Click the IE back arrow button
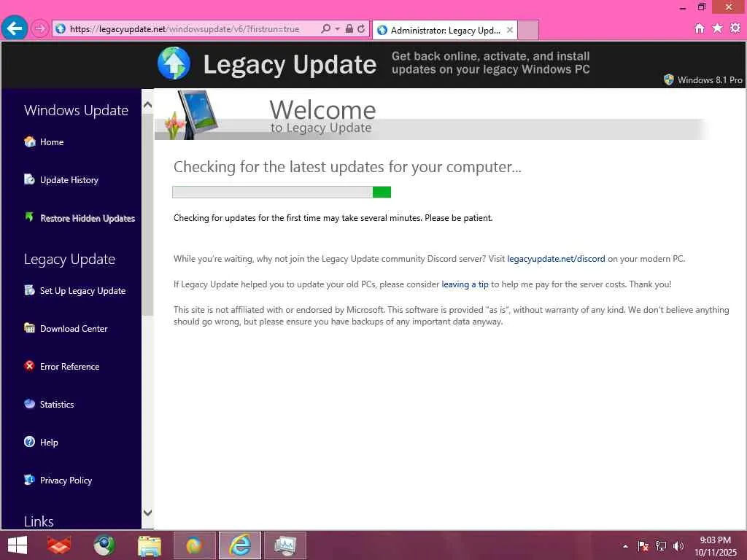This screenshot has height=560, width=747. tap(15, 28)
